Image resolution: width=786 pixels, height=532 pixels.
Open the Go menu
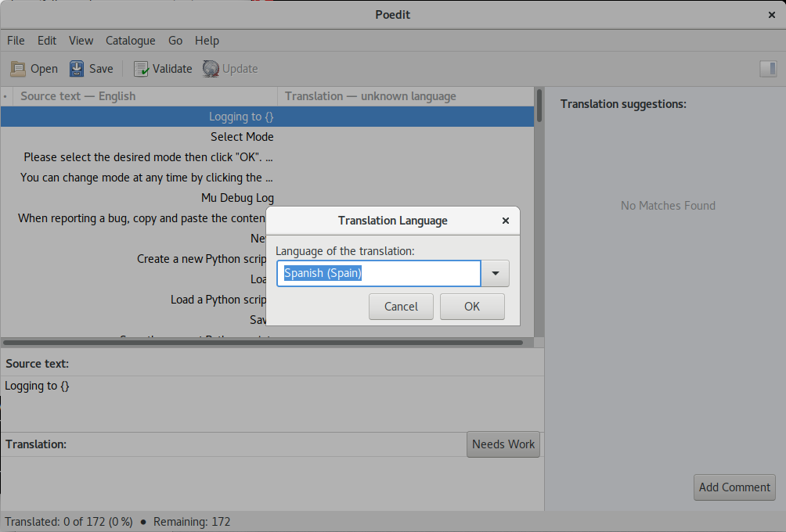[x=175, y=41]
